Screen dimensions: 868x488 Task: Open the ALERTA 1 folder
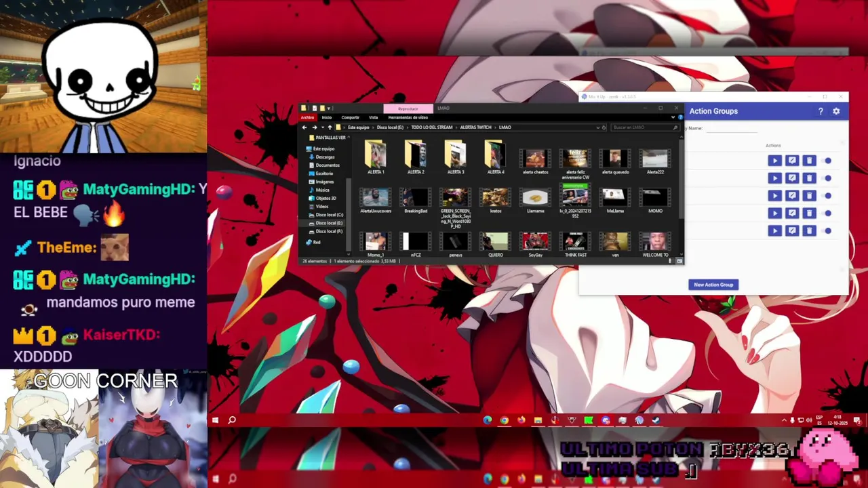coord(376,157)
